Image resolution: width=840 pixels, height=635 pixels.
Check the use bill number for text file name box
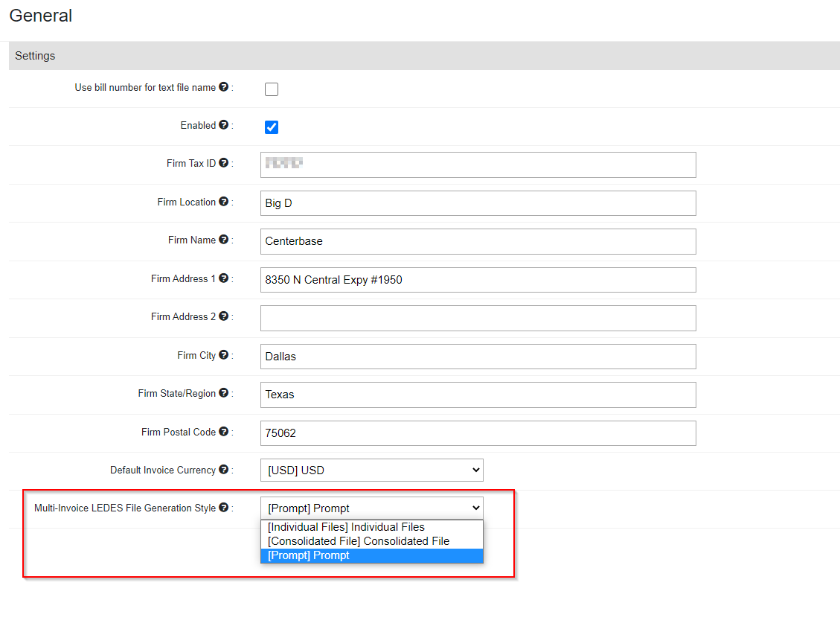point(272,89)
